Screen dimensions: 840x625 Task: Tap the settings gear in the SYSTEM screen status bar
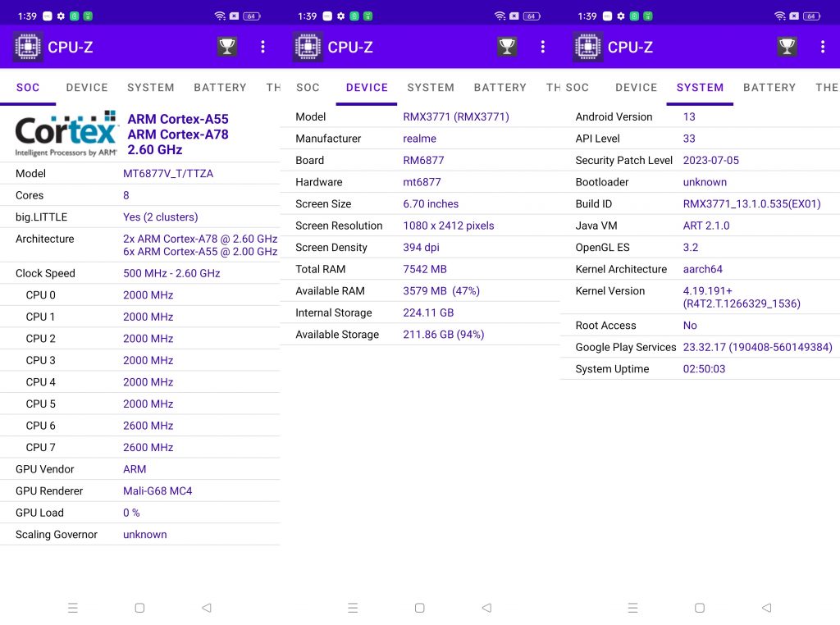621,16
